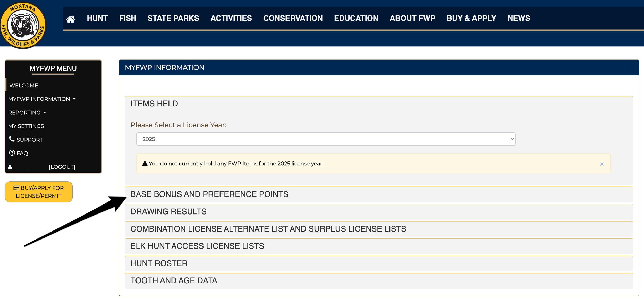Screen dimensions: 644x299
Task: Click the credit card icon on the yellow button
Action: (x=16, y=188)
